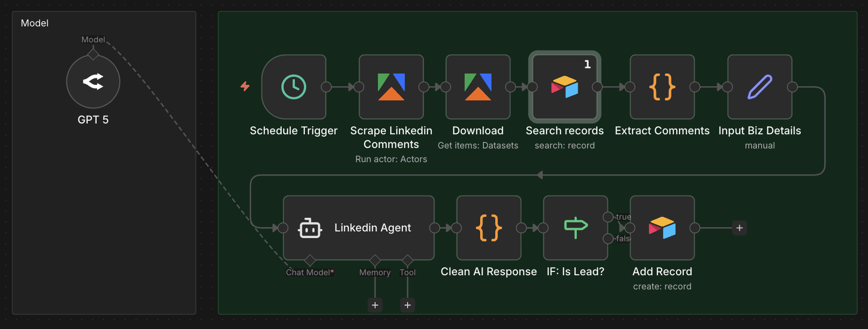Click the GPT 5 Model diamond connector
Screen dimensions: 868x329
[x=93, y=55]
